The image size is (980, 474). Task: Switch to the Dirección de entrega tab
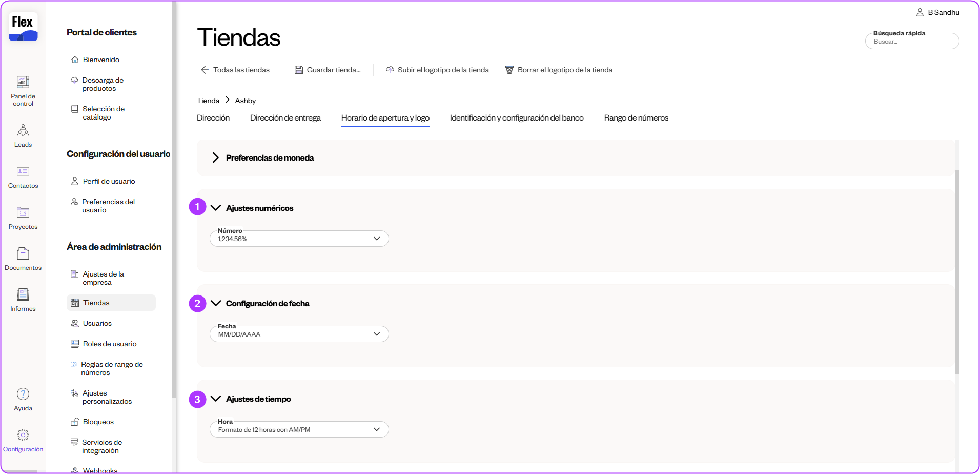click(285, 118)
